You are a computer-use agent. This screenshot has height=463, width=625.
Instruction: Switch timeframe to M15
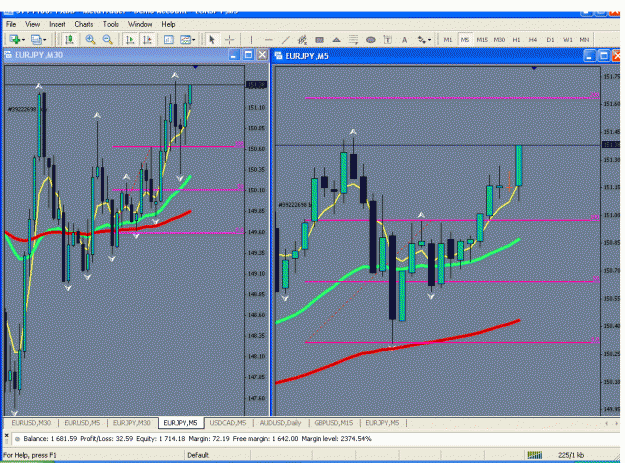coord(482,39)
